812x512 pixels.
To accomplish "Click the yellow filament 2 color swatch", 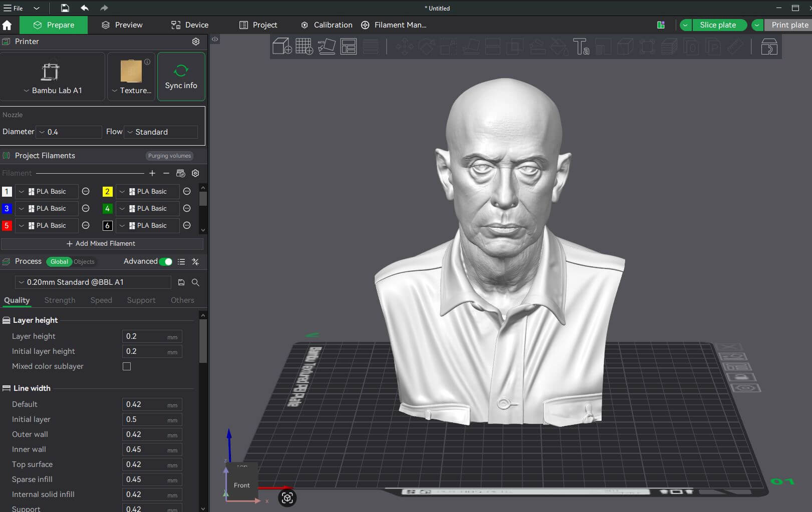I will 107,191.
